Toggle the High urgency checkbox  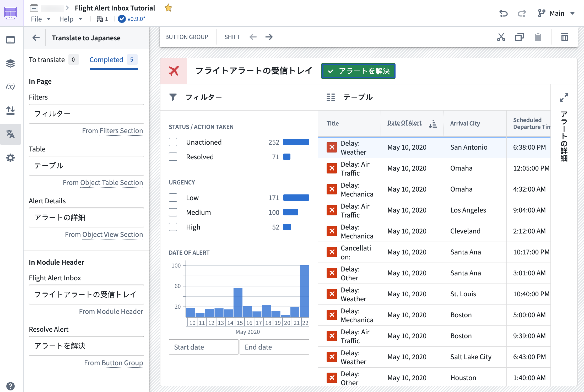[173, 227]
